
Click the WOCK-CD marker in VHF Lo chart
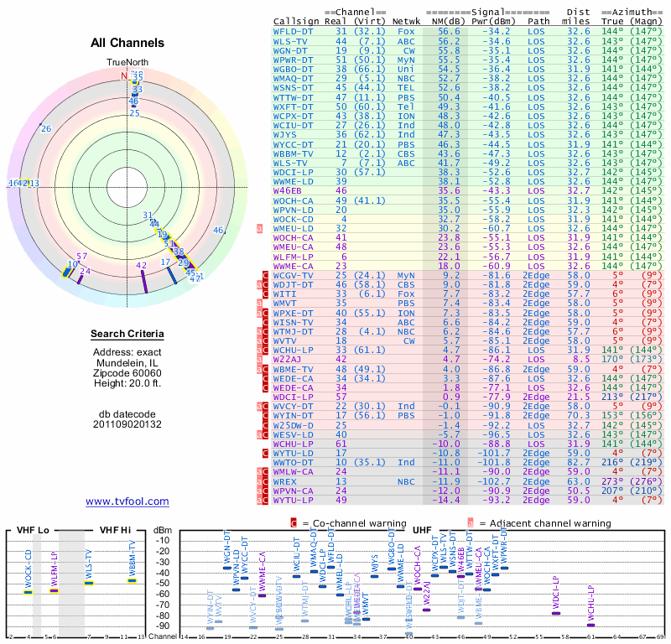pyautogui.click(x=28, y=592)
